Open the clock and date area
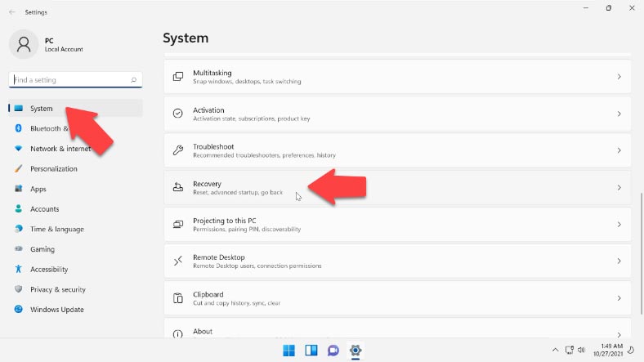This screenshot has height=362, width=644. click(608, 350)
